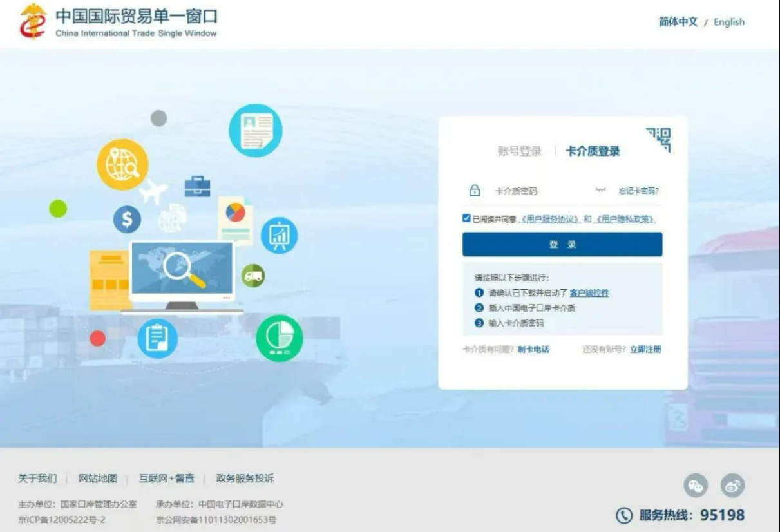Click the Weibo icon in the footer
Viewport: 780px width, 532px height.
731,486
